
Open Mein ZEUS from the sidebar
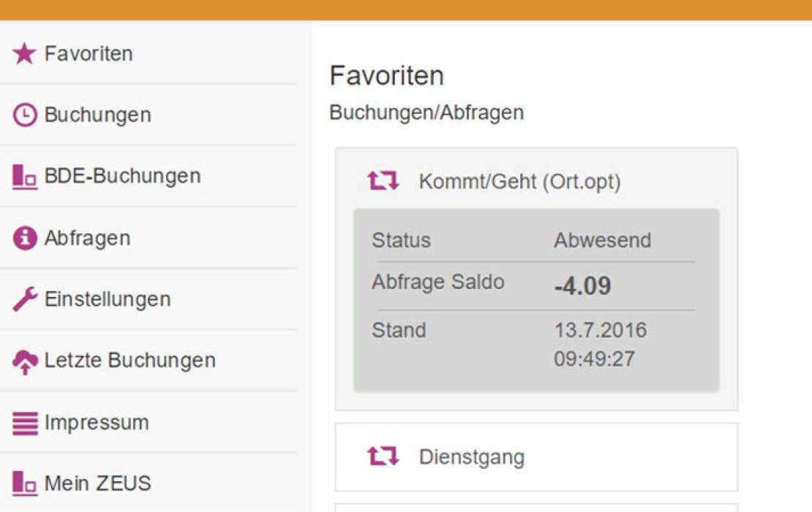point(97,483)
